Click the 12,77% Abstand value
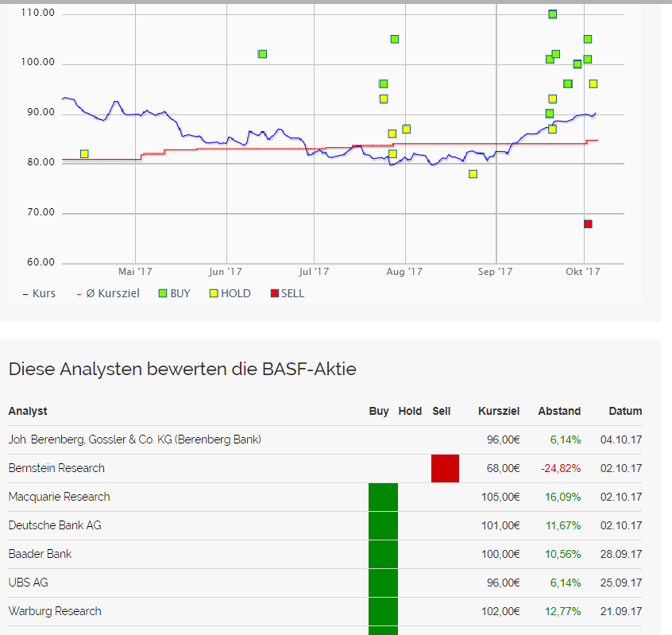 tap(562, 611)
